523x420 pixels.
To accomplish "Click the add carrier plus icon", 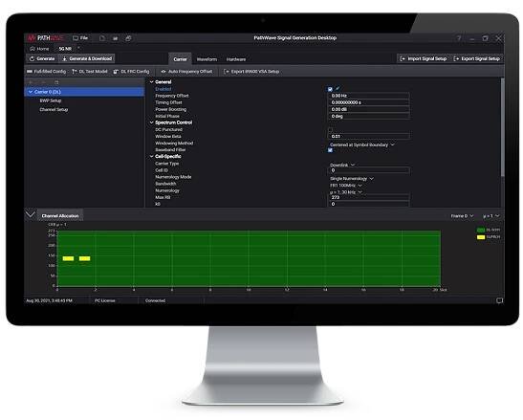I will (31, 82).
